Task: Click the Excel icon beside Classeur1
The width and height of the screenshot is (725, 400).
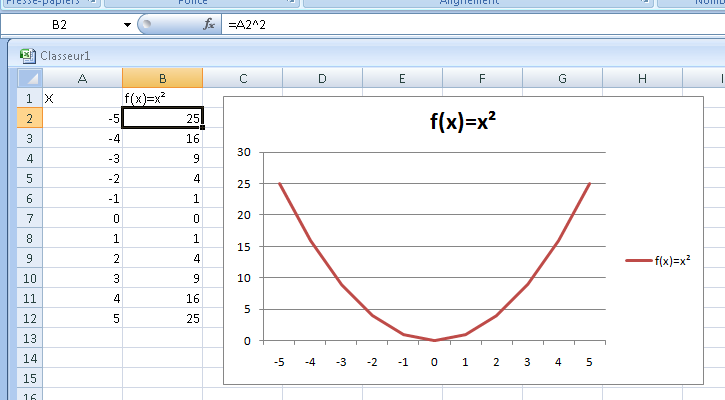Action: [28, 56]
